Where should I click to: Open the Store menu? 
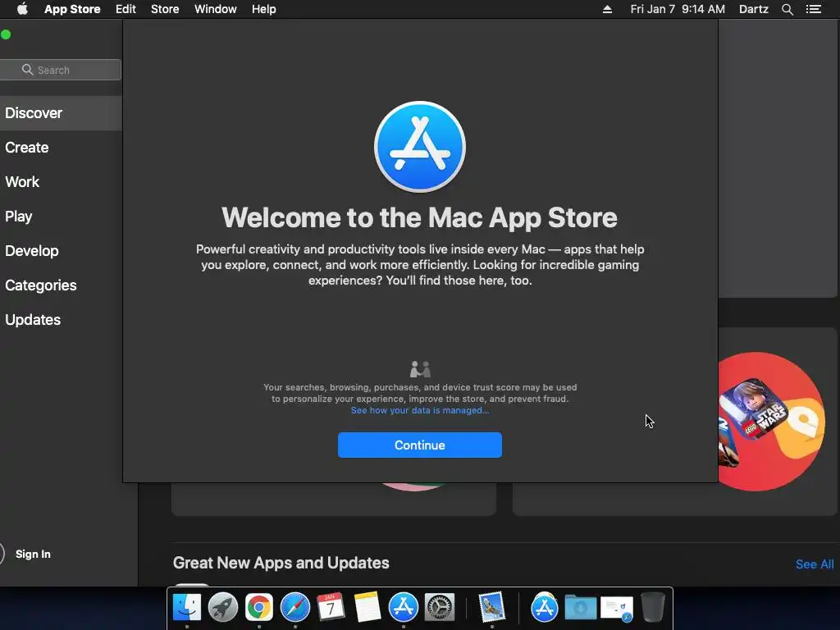pyautogui.click(x=165, y=9)
